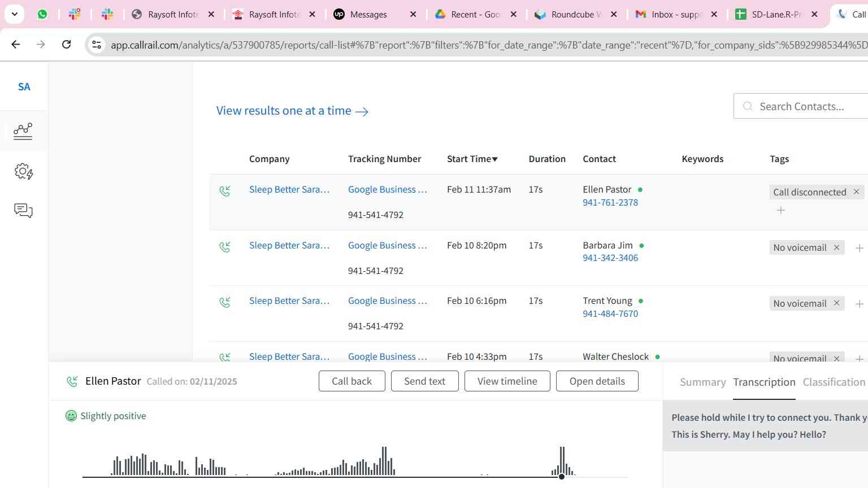The height and width of the screenshot is (488, 868).
Task: Switch to the WhatsApp pinned tab
Action: (x=42, y=14)
